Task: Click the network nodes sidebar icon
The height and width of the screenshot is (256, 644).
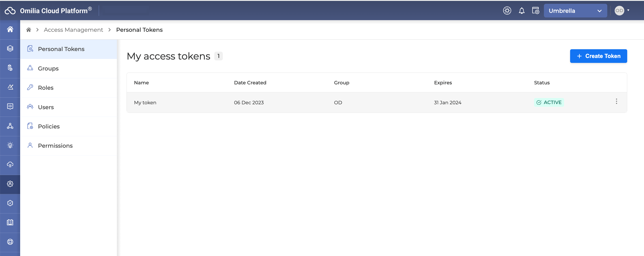Action: 10,126
